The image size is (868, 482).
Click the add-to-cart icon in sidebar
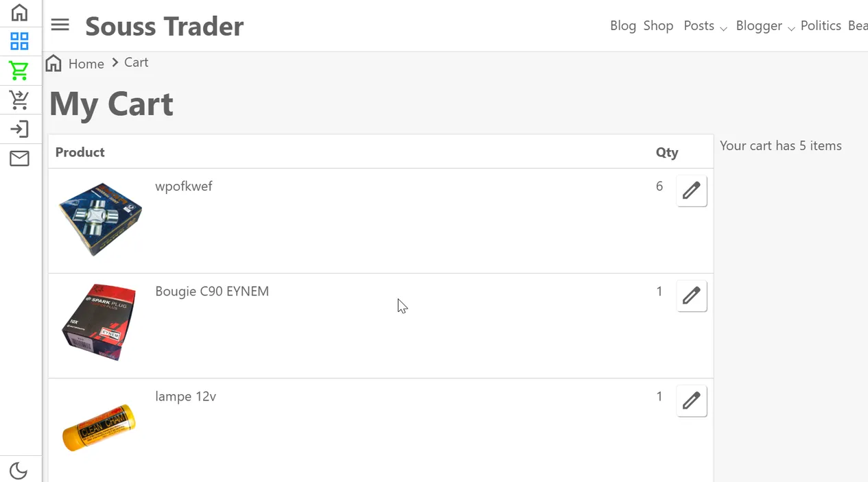(x=19, y=100)
